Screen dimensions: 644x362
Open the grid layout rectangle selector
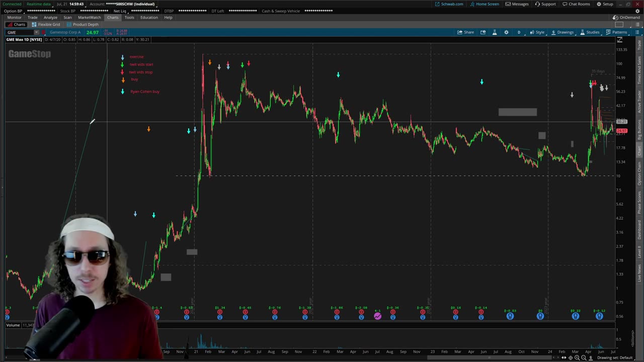619,25
